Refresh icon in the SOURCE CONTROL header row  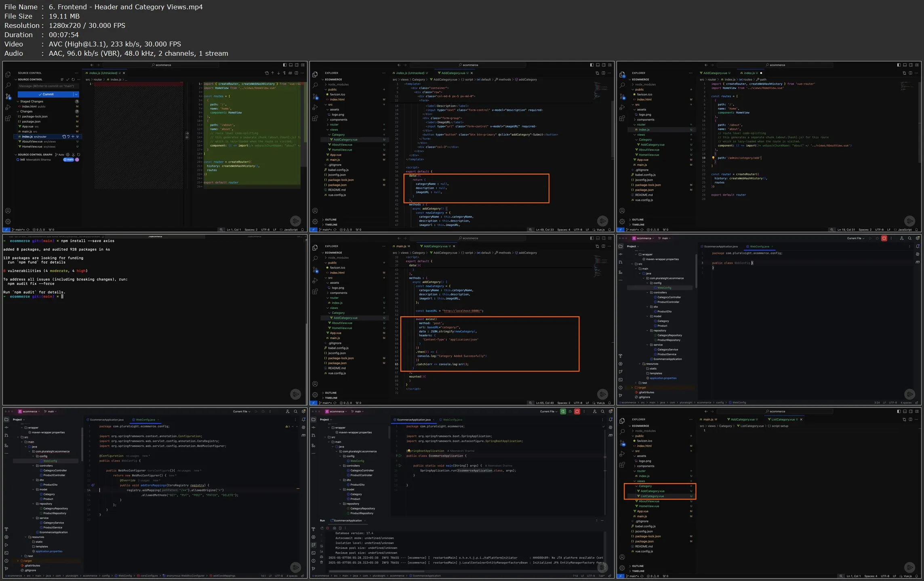(73, 80)
